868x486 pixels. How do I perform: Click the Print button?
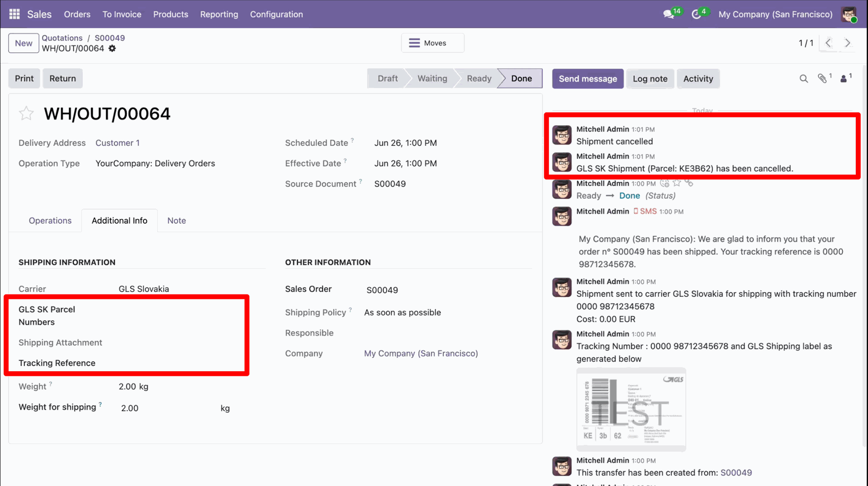pyautogui.click(x=24, y=79)
